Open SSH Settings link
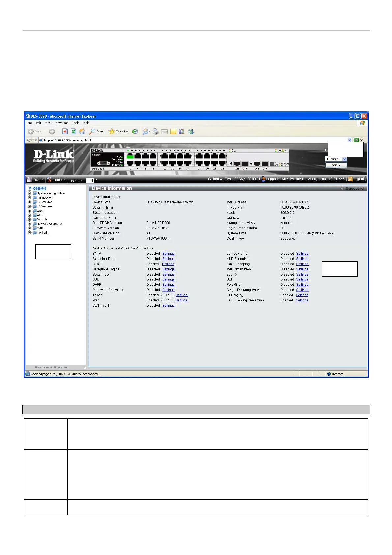The height and width of the screenshot is (555, 392). [x=302, y=279]
